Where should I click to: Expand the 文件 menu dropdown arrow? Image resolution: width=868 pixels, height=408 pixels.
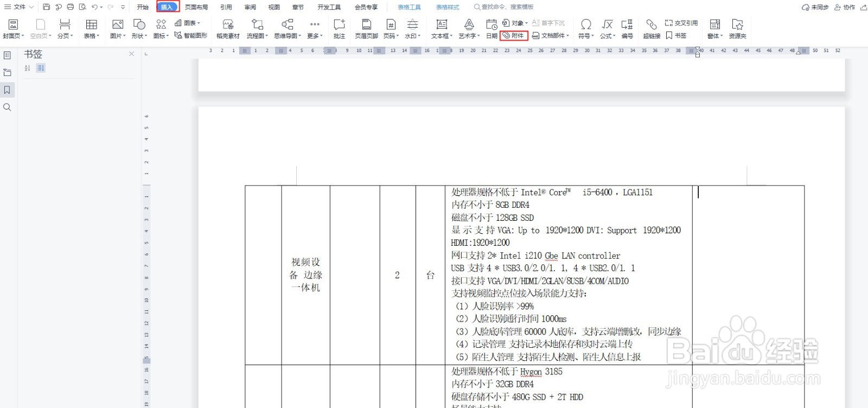[31, 7]
